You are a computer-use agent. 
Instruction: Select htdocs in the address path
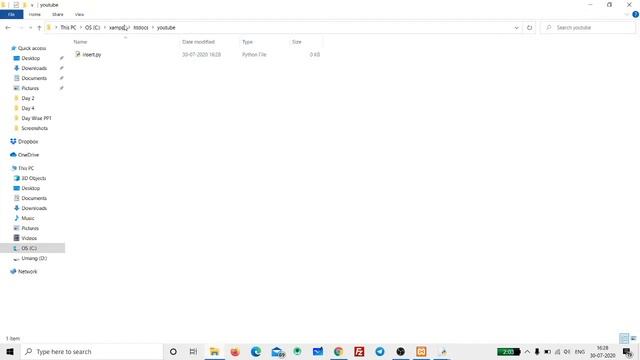click(x=141, y=27)
